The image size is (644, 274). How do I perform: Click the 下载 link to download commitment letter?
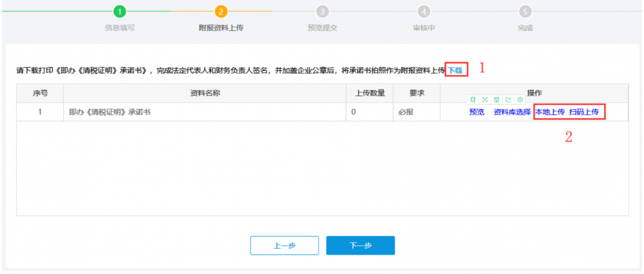(455, 69)
